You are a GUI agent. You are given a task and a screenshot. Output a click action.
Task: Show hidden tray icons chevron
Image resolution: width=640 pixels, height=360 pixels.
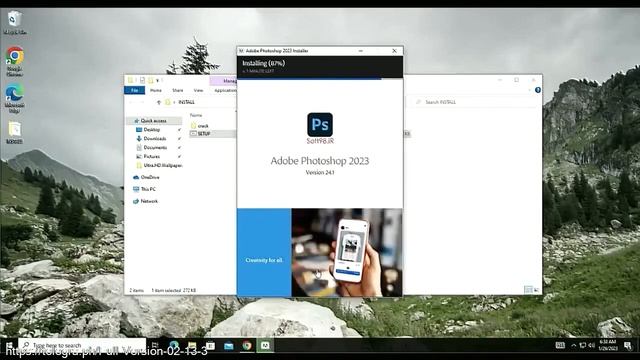[x=573, y=345]
